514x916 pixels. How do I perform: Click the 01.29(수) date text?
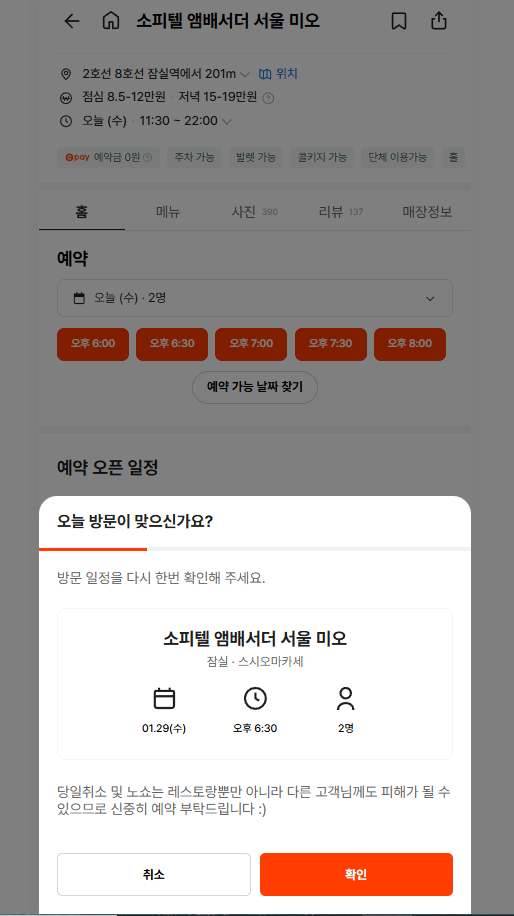coord(164,728)
